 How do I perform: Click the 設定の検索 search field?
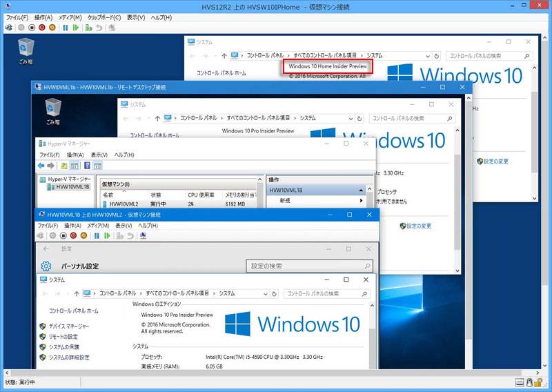click(309, 266)
